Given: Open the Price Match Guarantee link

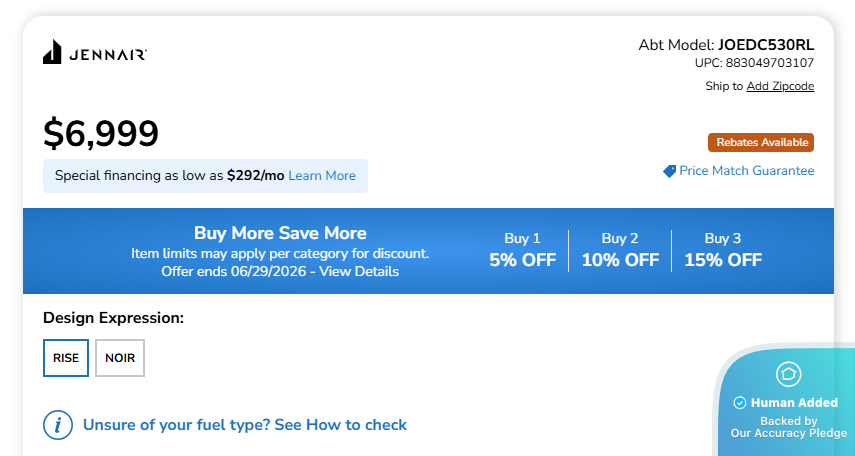Looking at the screenshot, I should click(746, 171).
